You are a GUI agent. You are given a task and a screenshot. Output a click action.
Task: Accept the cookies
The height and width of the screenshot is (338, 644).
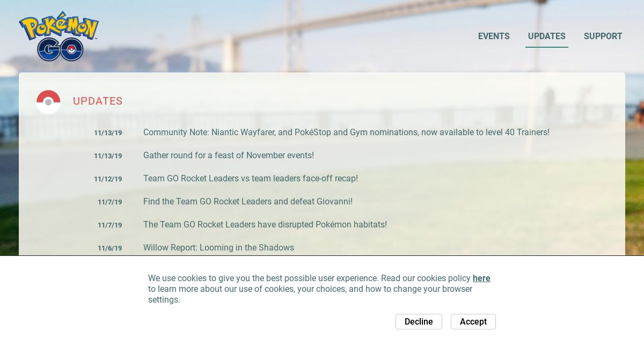473,321
